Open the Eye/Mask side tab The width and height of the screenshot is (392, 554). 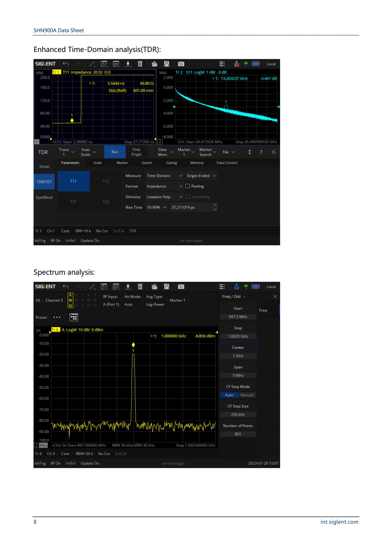pyautogui.click(x=44, y=197)
